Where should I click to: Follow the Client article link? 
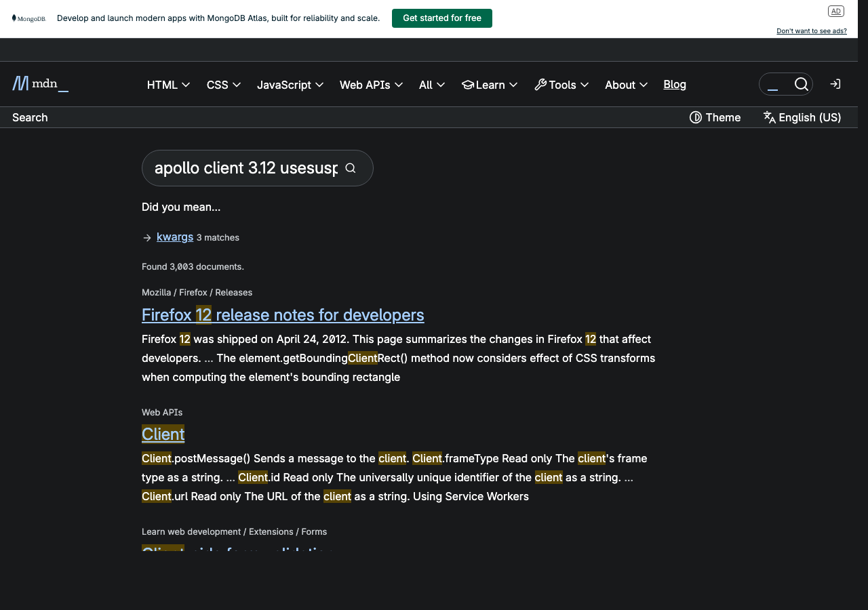click(163, 434)
